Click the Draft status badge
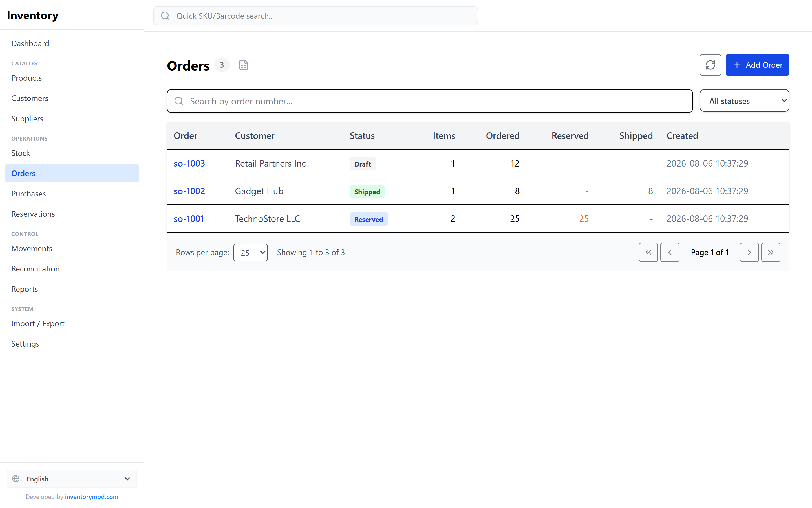 click(x=362, y=164)
